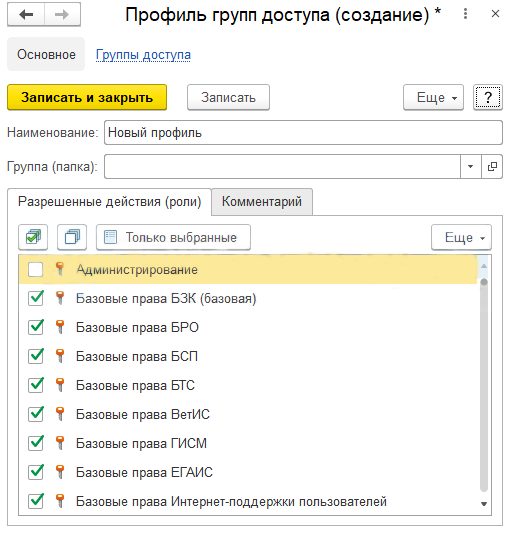Enable the Администрирование checkbox
The image size is (513, 533).
(36, 270)
